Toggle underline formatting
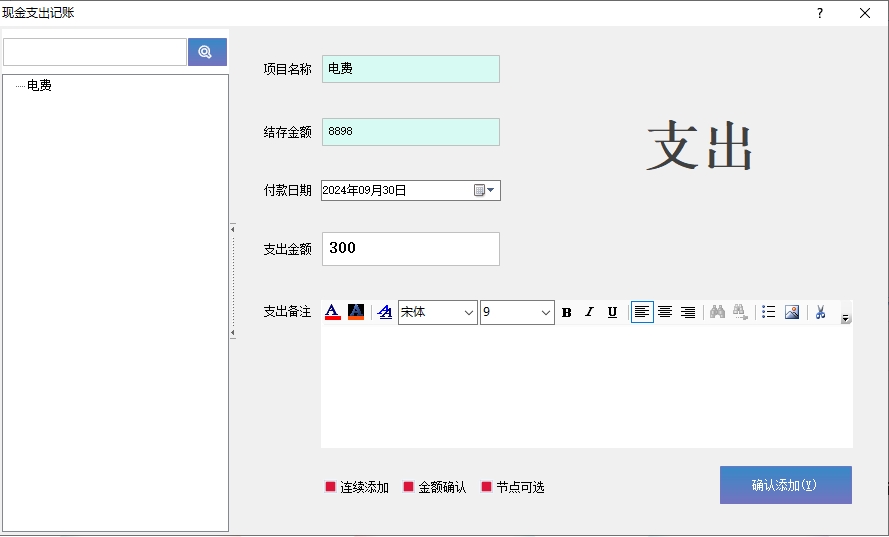Viewport: 889px width, 537px height. [x=612, y=312]
